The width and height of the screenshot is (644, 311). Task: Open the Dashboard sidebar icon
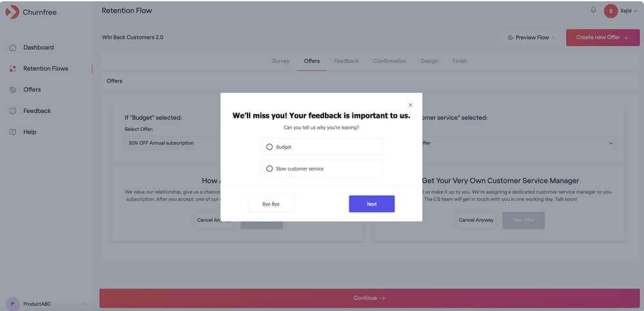click(13, 48)
